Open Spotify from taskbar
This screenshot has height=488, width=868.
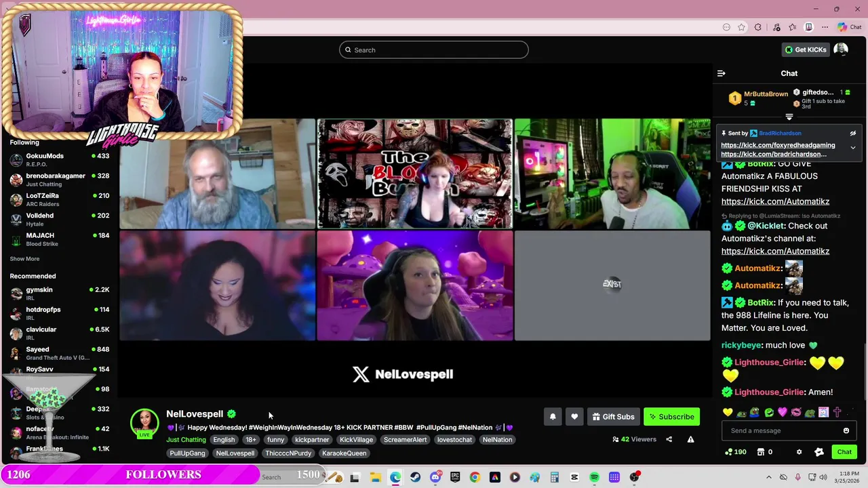(594, 477)
